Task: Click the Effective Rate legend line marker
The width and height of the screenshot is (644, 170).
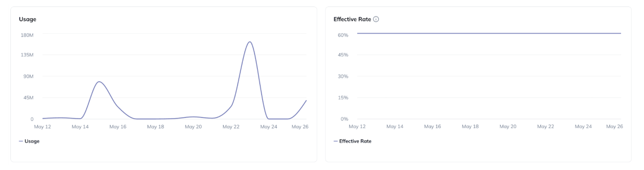Action: coord(336,141)
